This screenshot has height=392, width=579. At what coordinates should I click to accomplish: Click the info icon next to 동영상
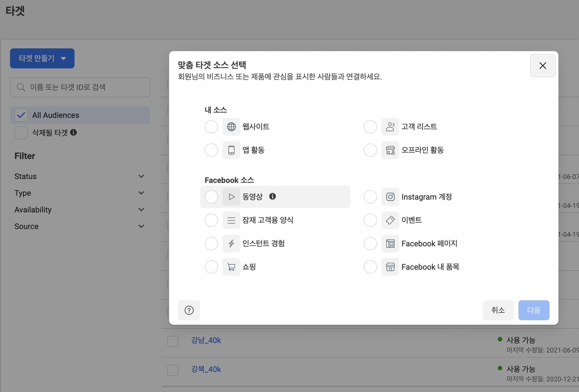point(273,196)
